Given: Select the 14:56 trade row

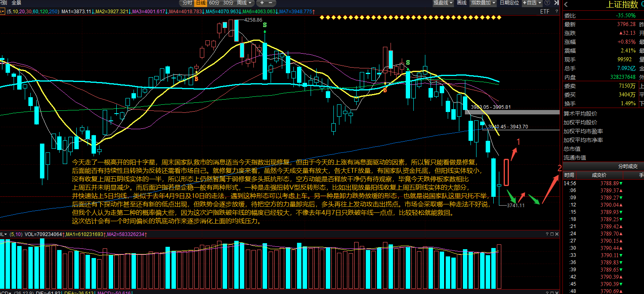Looking at the screenshot, I should [603, 183].
